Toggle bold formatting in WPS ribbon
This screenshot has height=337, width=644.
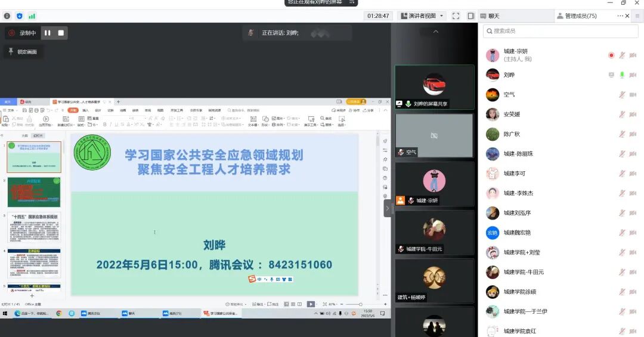coord(105,124)
